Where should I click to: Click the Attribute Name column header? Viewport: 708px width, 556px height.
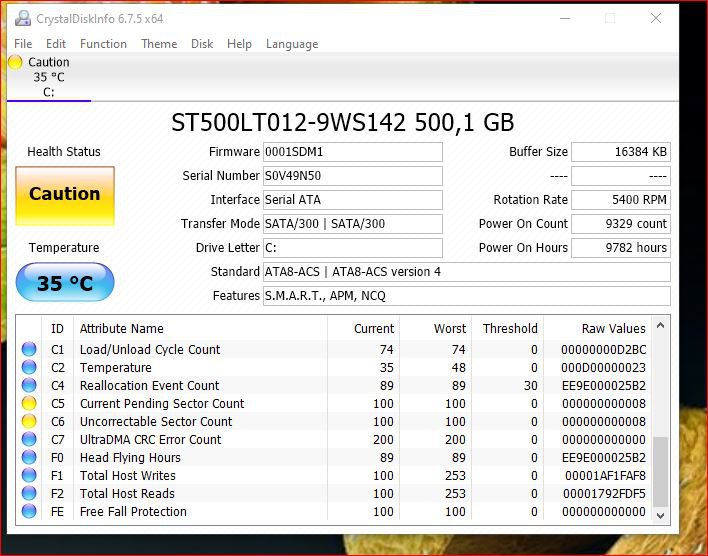[200, 328]
